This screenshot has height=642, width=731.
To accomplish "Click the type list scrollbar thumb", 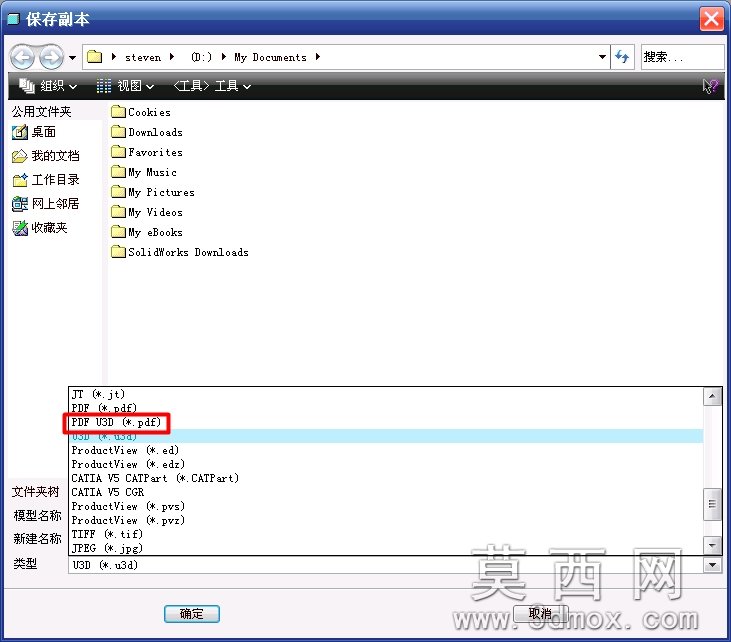I will pyautogui.click(x=712, y=504).
